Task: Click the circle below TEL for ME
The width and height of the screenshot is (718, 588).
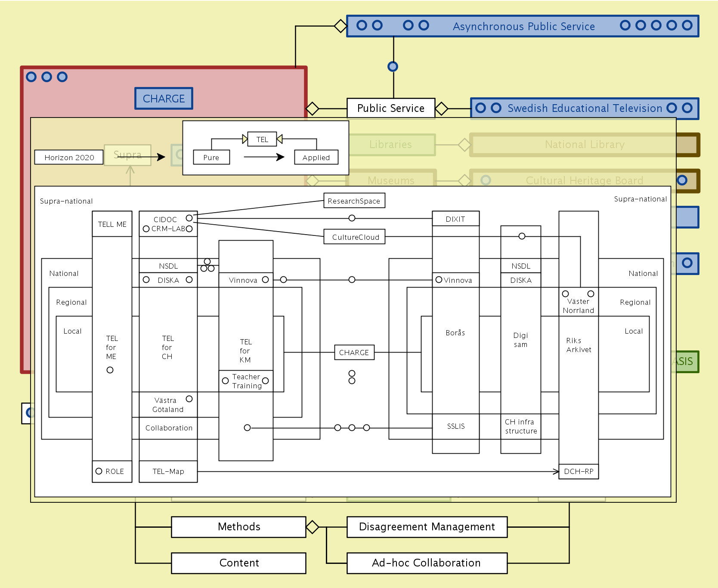Action: point(110,370)
